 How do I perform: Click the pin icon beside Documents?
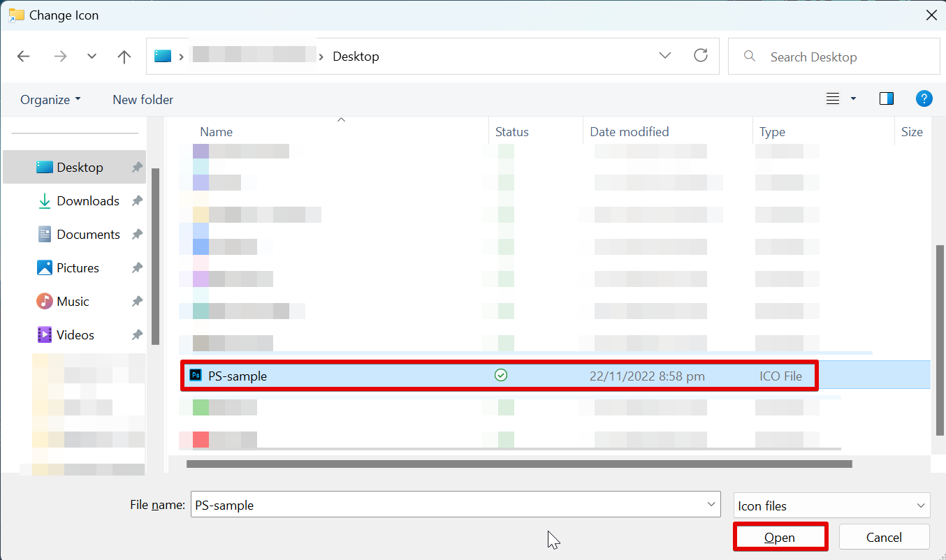point(137,235)
